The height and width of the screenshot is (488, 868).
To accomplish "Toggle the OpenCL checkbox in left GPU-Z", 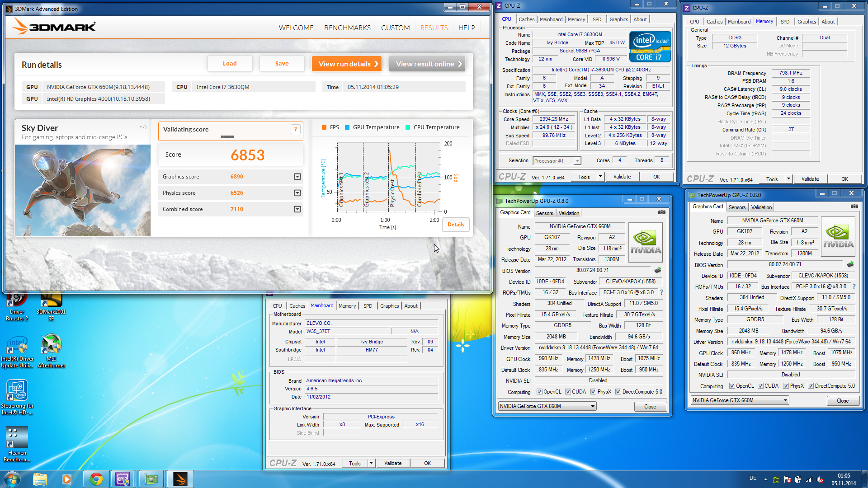I will point(539,392).
